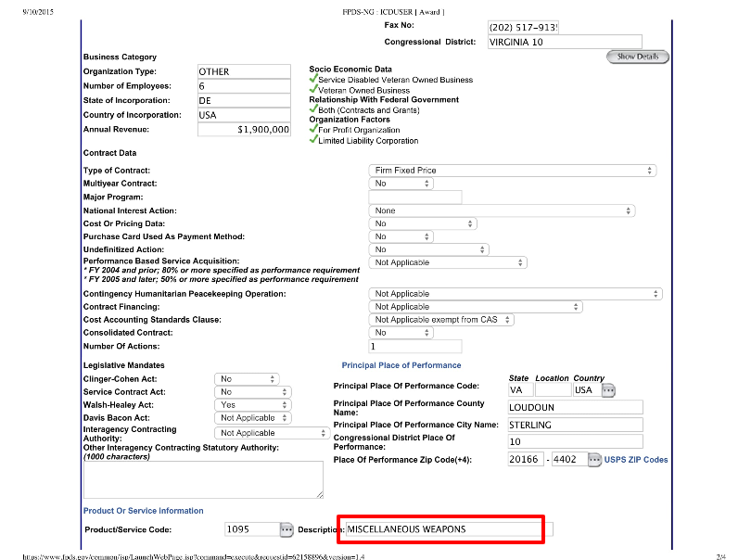Viewport: 751px width, 560px height.
Task: Click the Annual Revenue field
Action: [x=244, y=130]
